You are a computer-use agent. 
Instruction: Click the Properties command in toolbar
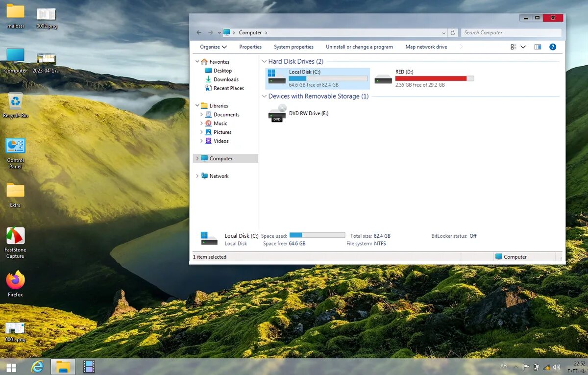pos(250,47)
